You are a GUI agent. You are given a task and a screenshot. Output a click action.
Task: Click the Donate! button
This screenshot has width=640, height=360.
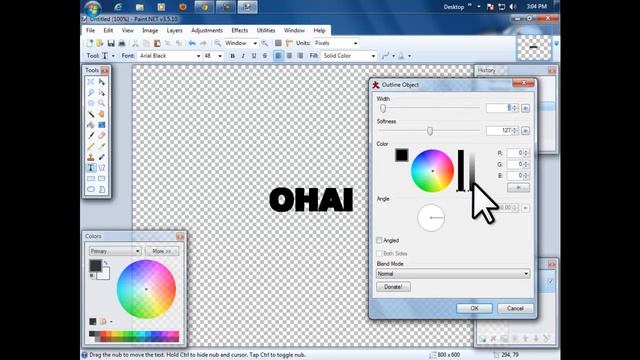[393, 287]
